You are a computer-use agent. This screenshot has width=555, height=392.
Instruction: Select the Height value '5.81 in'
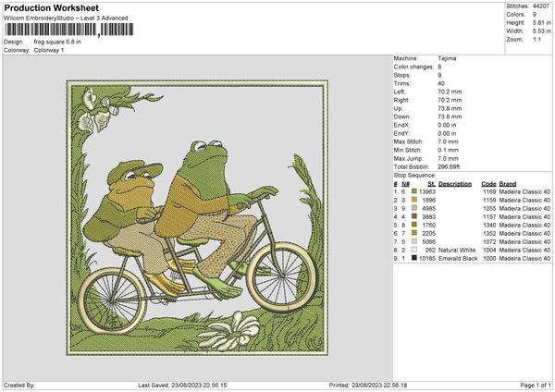click(541, 22)
